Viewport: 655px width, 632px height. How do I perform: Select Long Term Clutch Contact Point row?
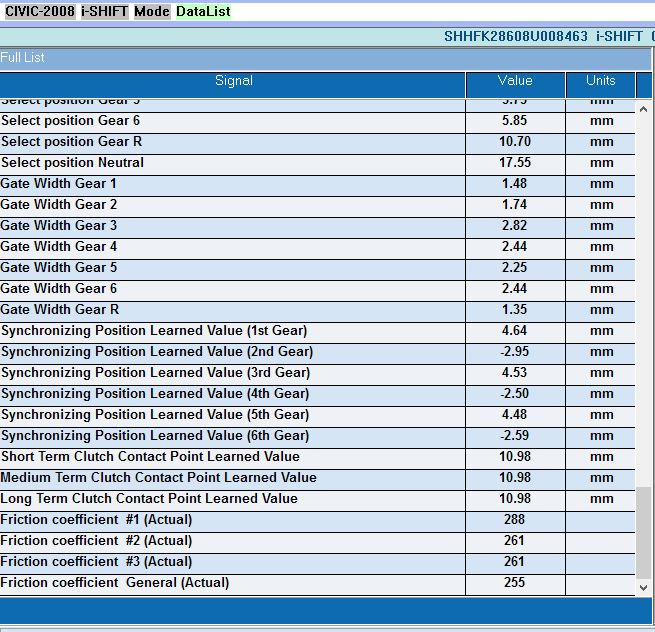pyautogui.click(x=317, y=499)
